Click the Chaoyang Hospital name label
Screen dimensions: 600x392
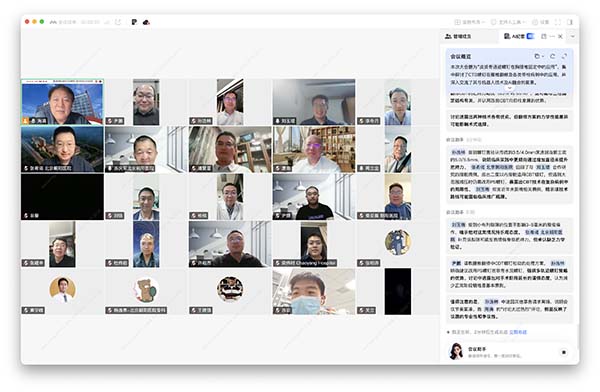click(x=305, y=263)
